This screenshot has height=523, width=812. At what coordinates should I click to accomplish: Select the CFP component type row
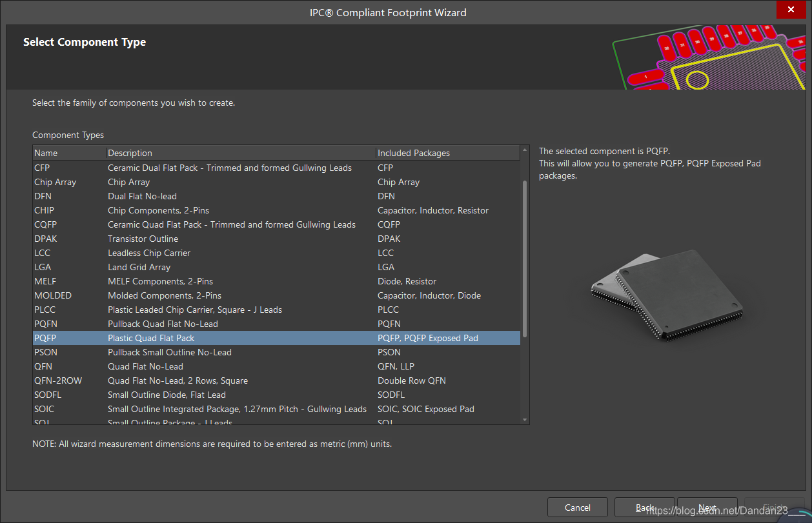tap(276, 168)
